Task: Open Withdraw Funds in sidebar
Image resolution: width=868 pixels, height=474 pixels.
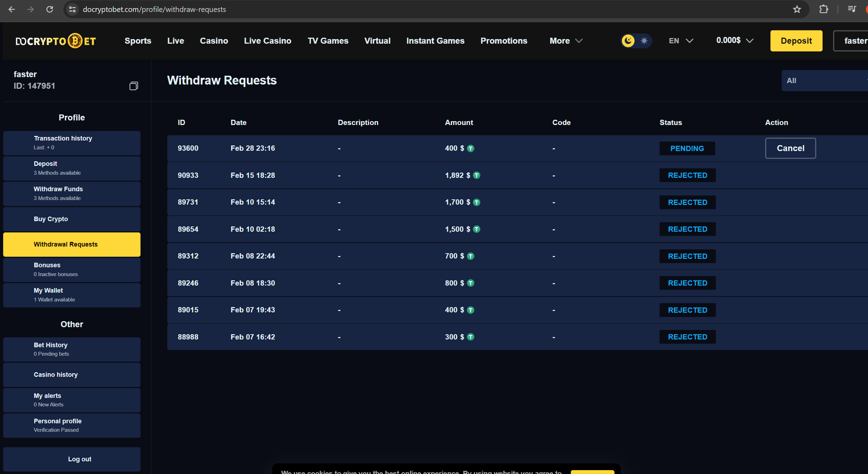Action: point(72,194)
